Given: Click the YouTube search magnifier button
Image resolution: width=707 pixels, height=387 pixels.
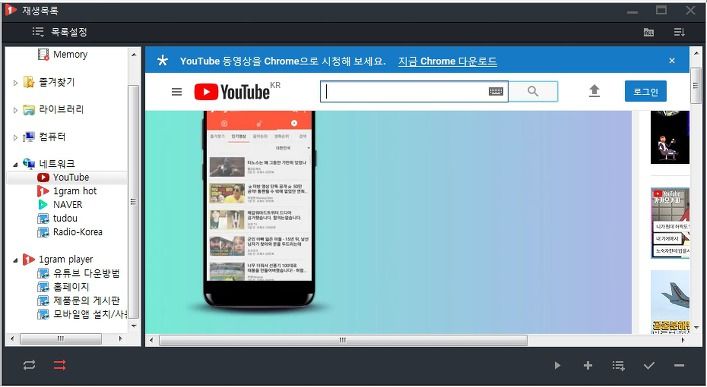Looking at the screenshot, I should pos(533,92).
